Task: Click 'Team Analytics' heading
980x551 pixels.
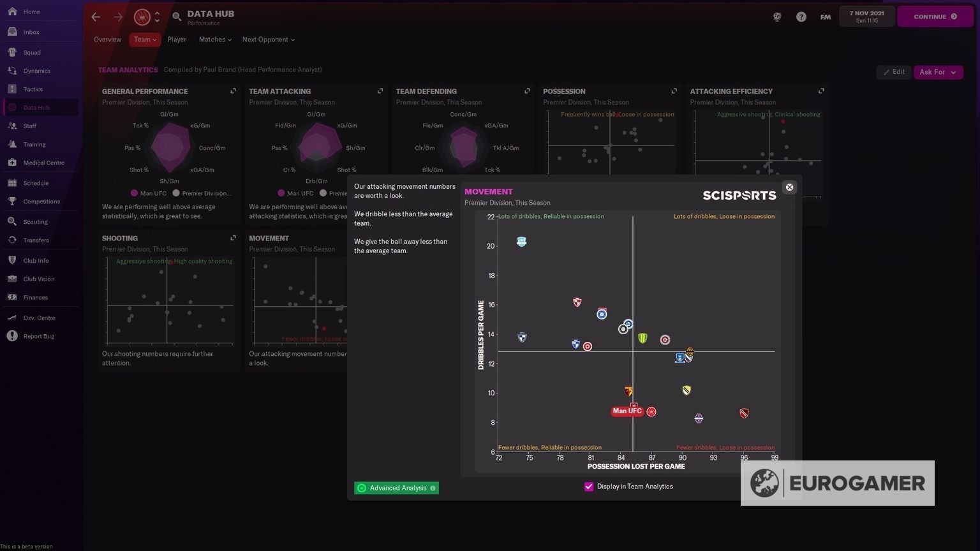Action: coord(128,70)
